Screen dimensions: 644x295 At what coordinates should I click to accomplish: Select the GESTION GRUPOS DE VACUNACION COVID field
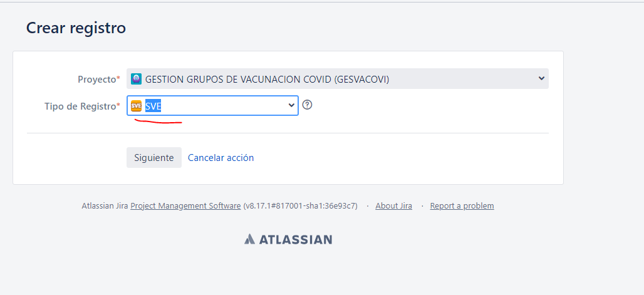pos(338,79)
